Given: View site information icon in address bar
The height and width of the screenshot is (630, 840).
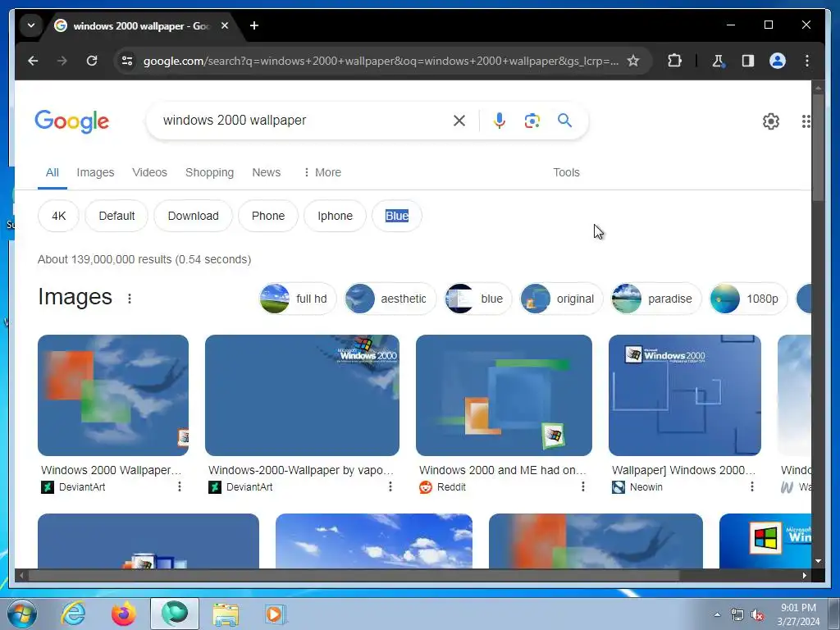Looking at the screenshot, I should coord(127,61).
